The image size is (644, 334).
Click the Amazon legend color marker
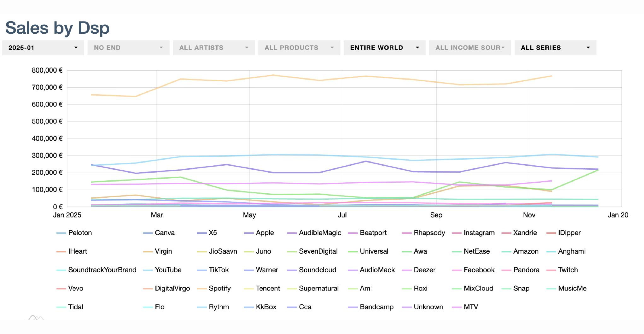click(506, 251)
